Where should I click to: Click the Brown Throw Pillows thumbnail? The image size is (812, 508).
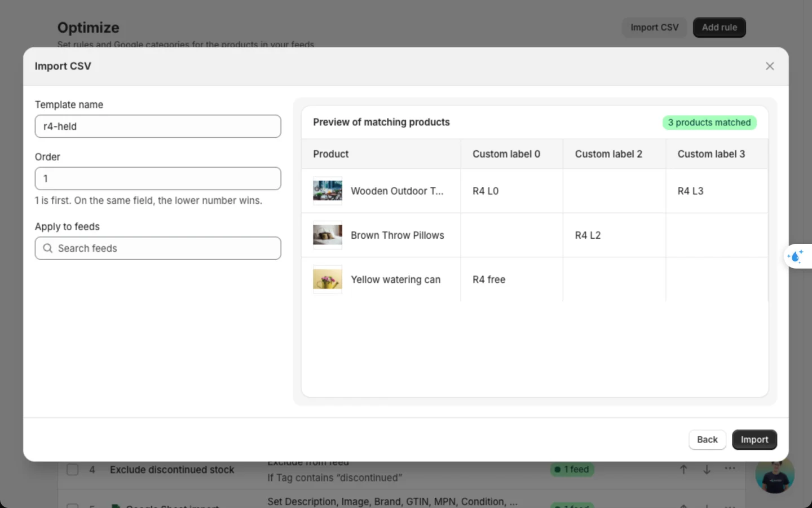coord(328,235)
